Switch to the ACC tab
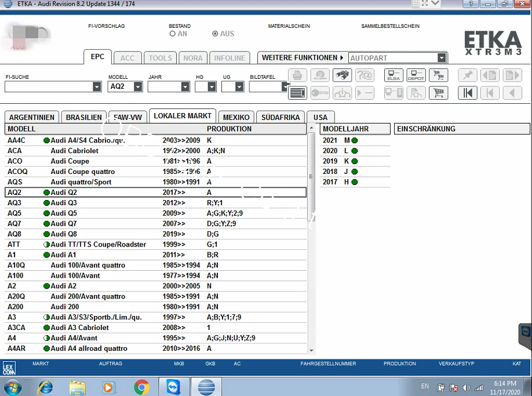Image resolution: width=532 pixels, height=396 pixels. pos(127,58)
